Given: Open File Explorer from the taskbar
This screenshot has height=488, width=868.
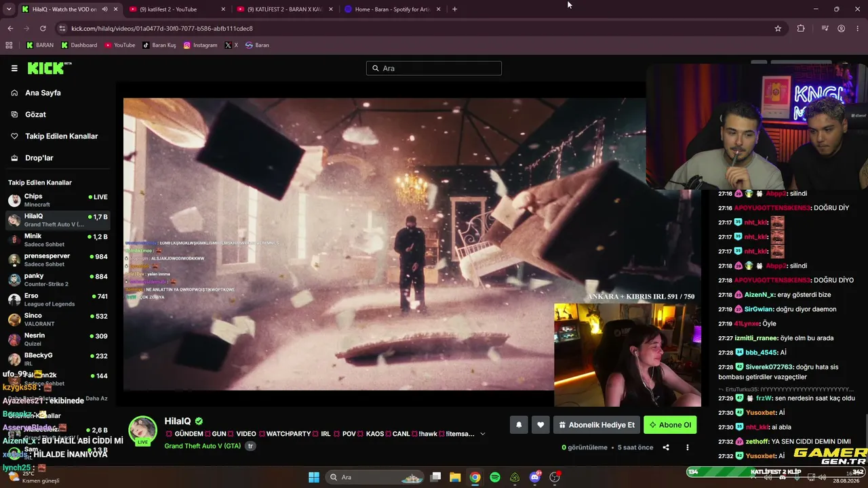Looking at the screenshot, I should [455, 477].
